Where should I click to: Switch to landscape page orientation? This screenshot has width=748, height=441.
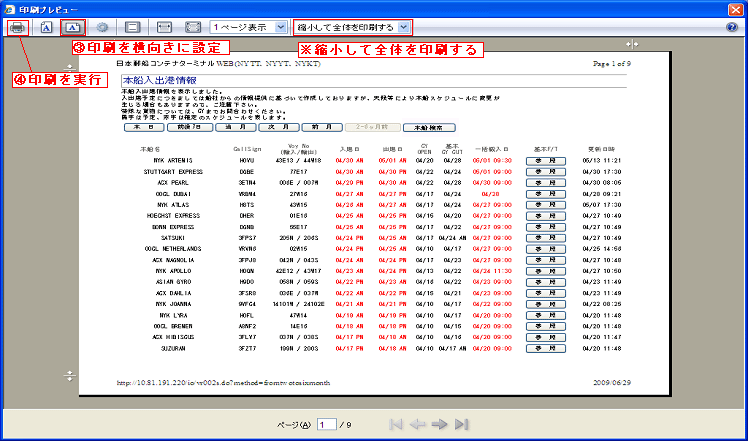(73, 28)
